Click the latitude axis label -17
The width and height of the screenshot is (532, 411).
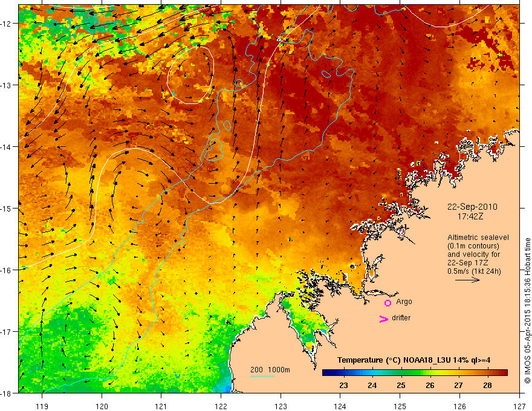[x=7, y=332]
